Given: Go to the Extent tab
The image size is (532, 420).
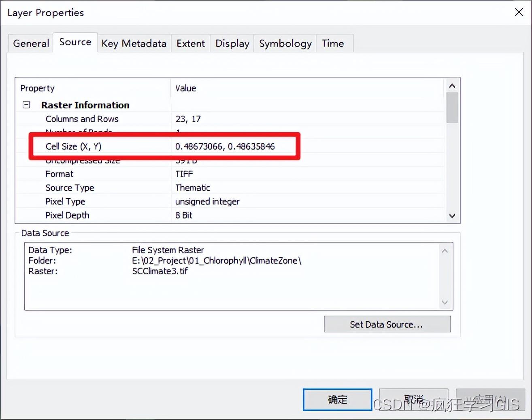Looking at the screenshot, I should coord(191,43).
